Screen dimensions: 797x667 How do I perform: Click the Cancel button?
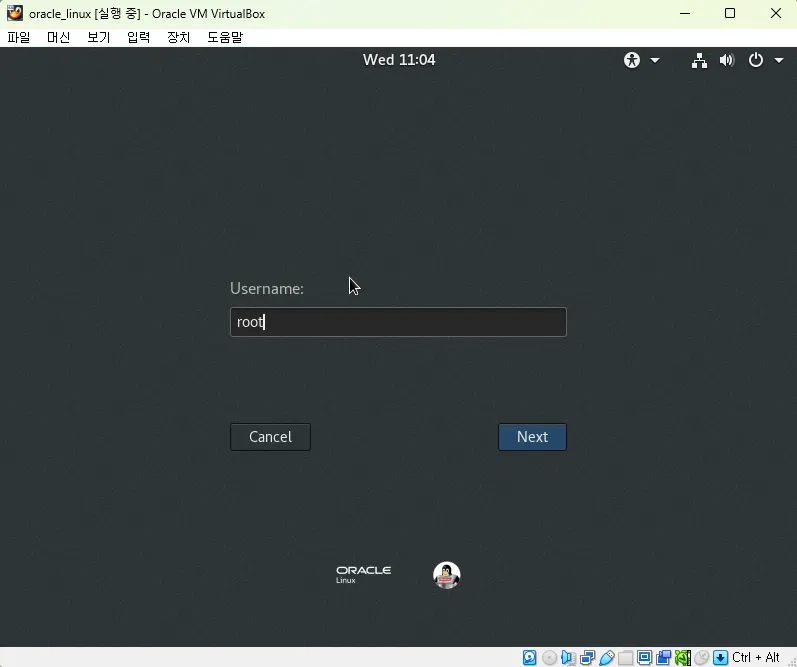[x=270, y=437]
